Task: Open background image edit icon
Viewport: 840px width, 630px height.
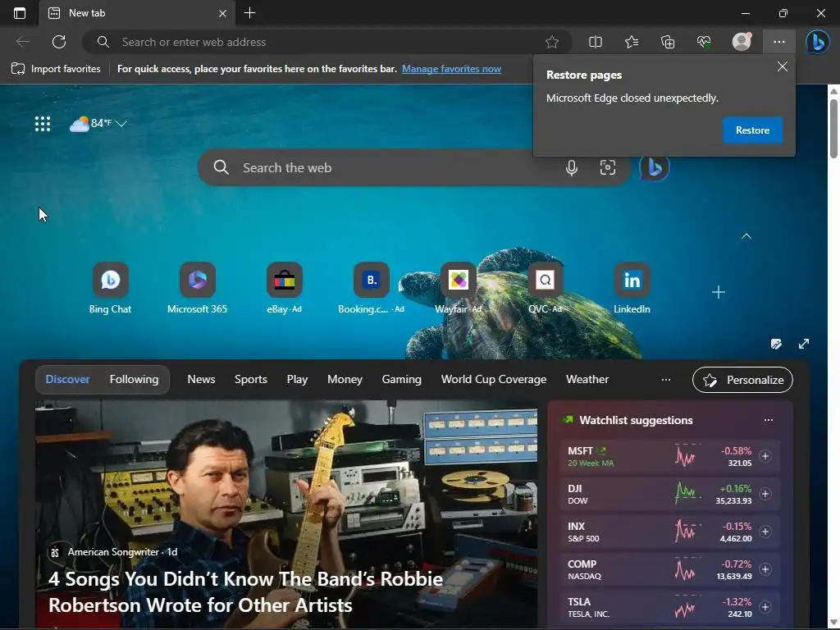Action: pyautogui.click(x=776, y=344)
